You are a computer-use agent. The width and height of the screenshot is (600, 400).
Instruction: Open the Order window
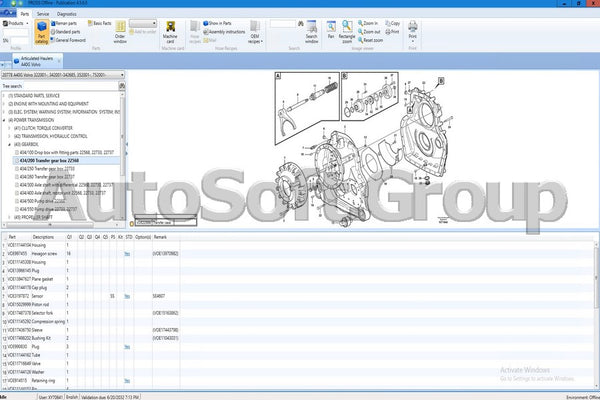120,32
